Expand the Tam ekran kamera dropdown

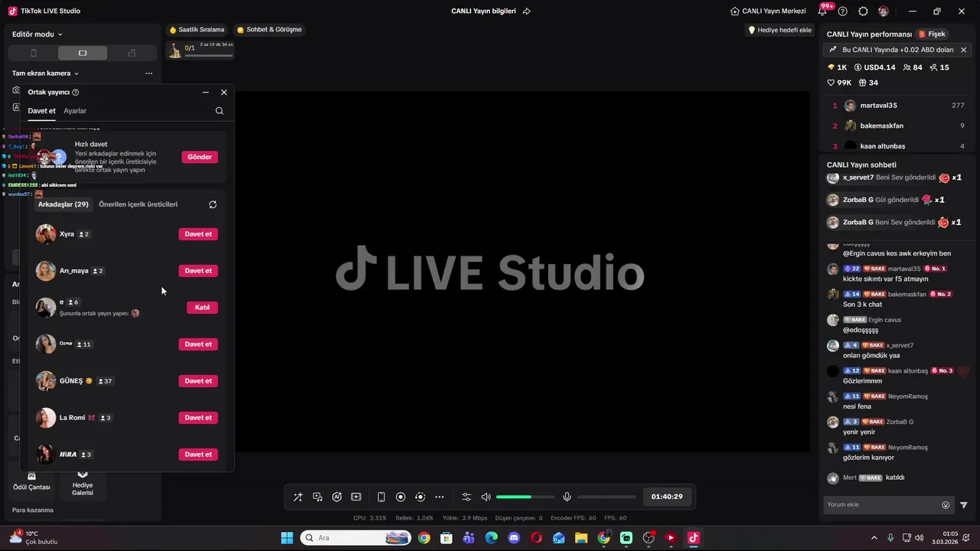click(45, 73)
